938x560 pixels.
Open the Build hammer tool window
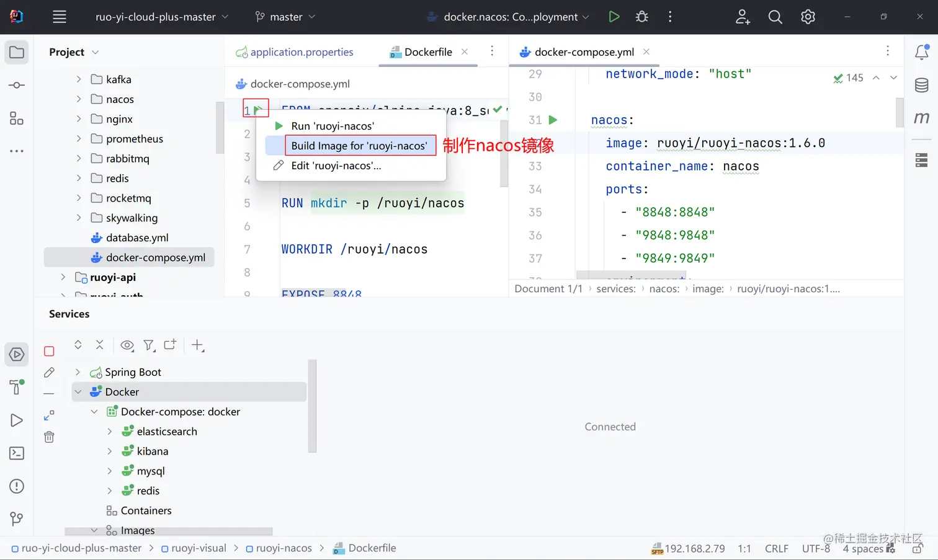click(x=17, y=388)
